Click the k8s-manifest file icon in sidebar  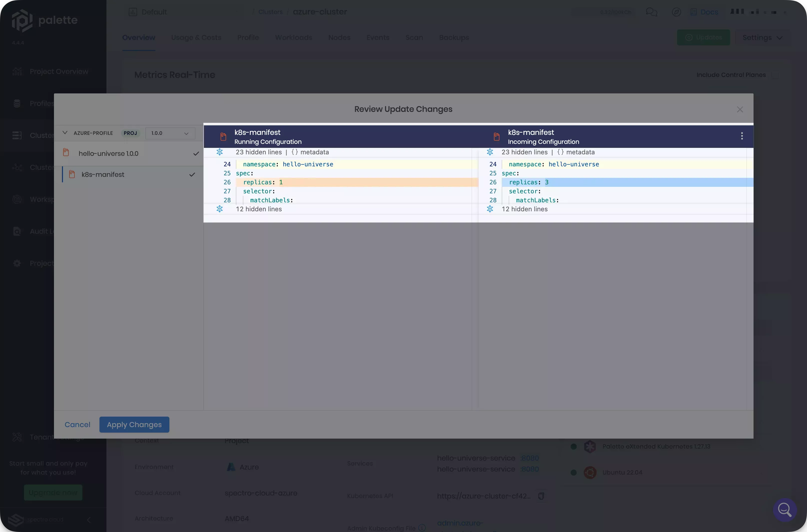point(71,175)
